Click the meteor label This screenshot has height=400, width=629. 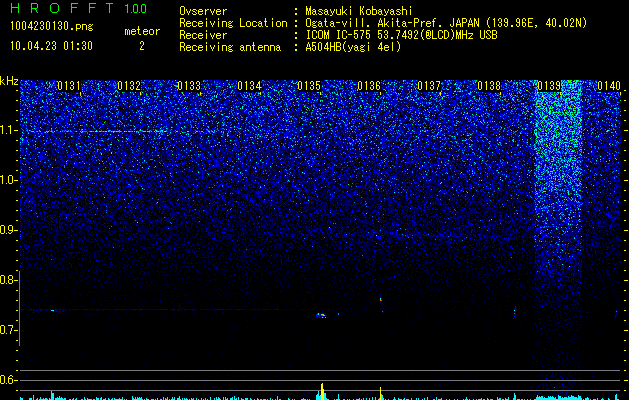click(142, 31)
